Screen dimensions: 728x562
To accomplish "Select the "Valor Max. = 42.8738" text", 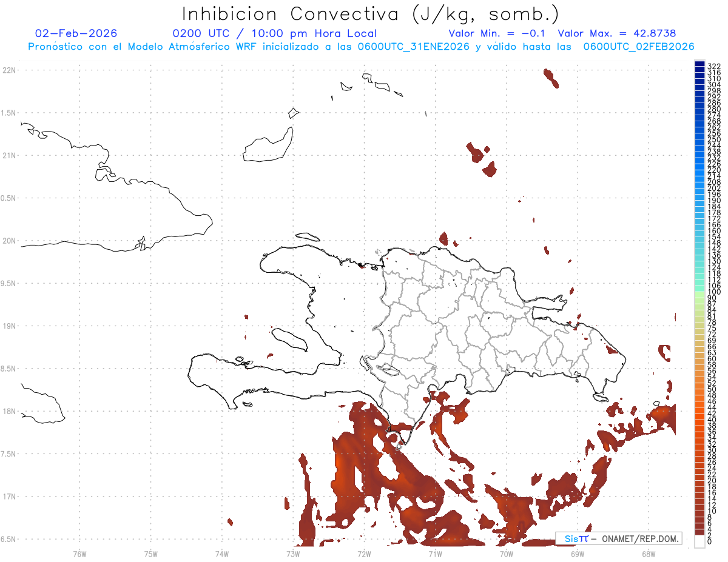I will 617,33.
